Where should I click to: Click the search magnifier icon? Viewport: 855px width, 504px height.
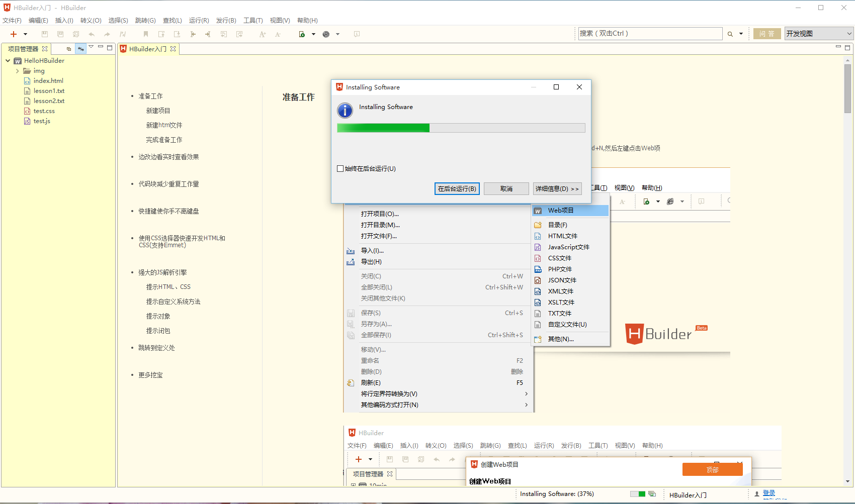730,33
